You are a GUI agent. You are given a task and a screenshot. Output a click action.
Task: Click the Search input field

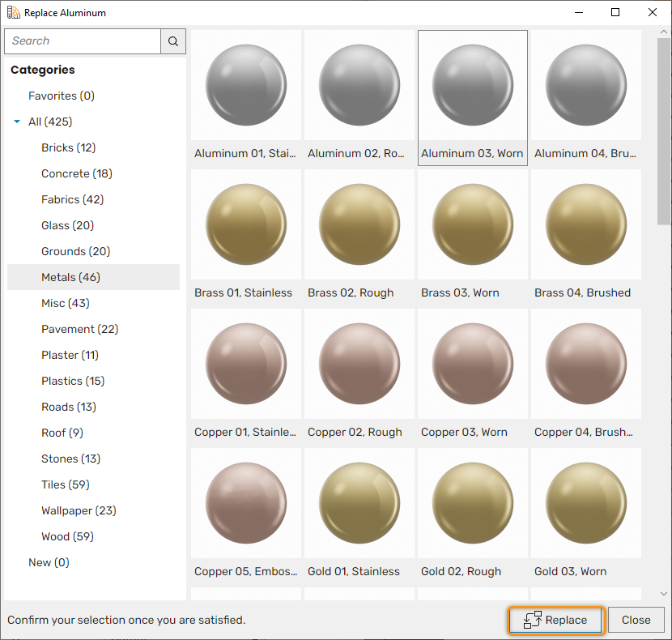coord(83,41)
